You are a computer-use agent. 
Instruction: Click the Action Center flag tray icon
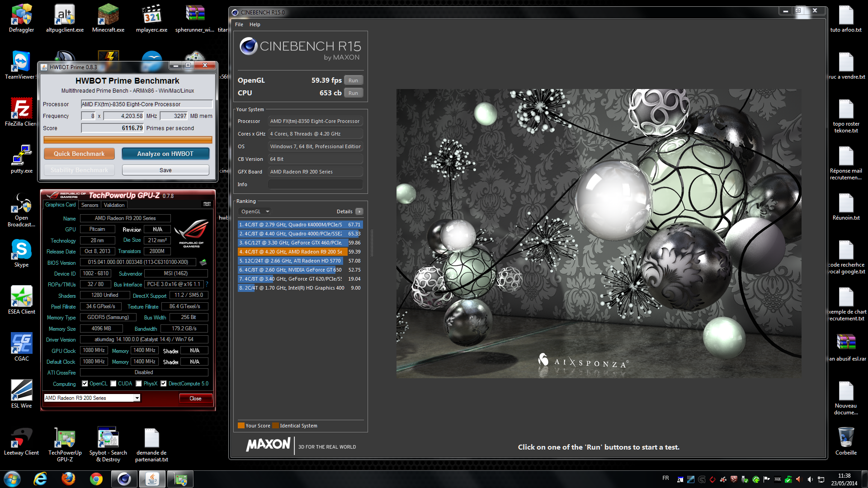(x=766, y=479)
